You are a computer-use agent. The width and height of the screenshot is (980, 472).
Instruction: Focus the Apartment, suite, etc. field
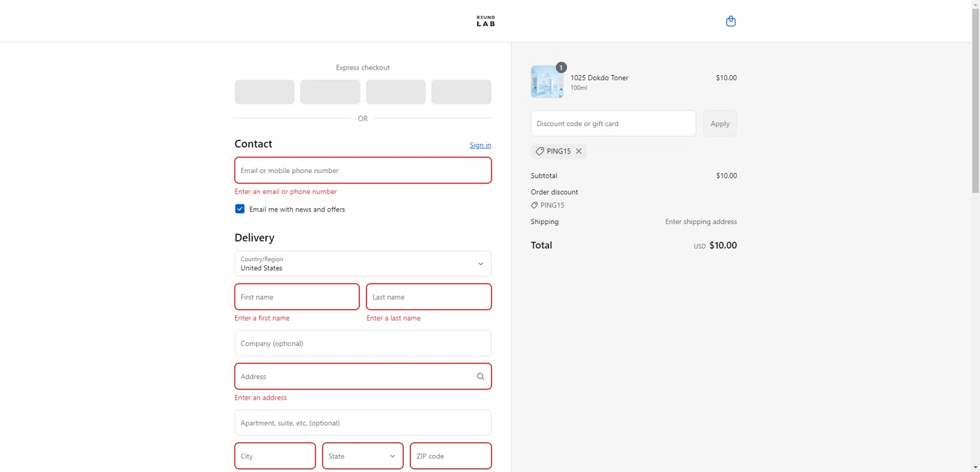(x=363, y=423)
